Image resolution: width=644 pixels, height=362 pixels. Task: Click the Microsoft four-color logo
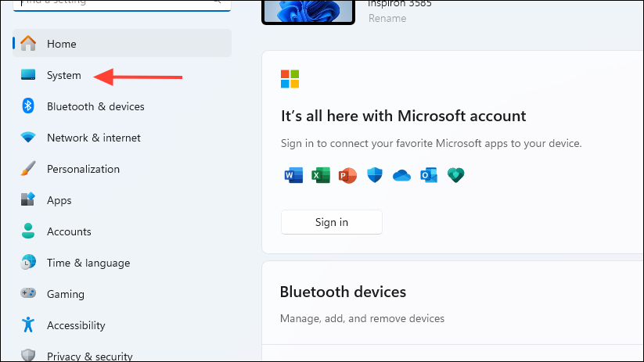(x=290, y=79)
